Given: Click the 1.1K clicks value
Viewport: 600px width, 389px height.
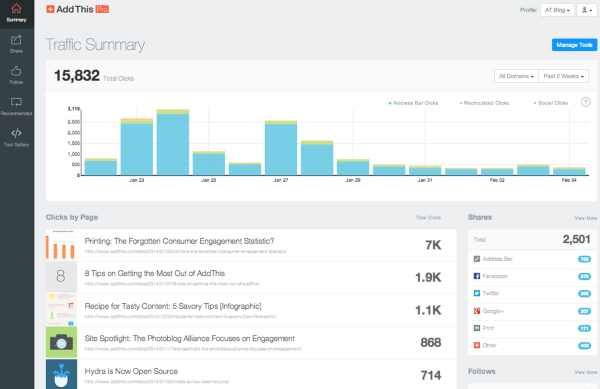Looking at the screenshot, I should [428, 310].
